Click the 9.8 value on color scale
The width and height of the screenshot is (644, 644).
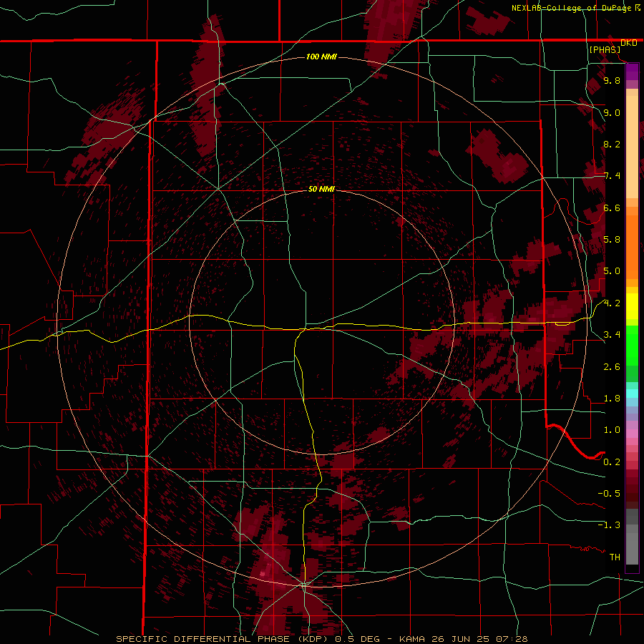point(612,81)
